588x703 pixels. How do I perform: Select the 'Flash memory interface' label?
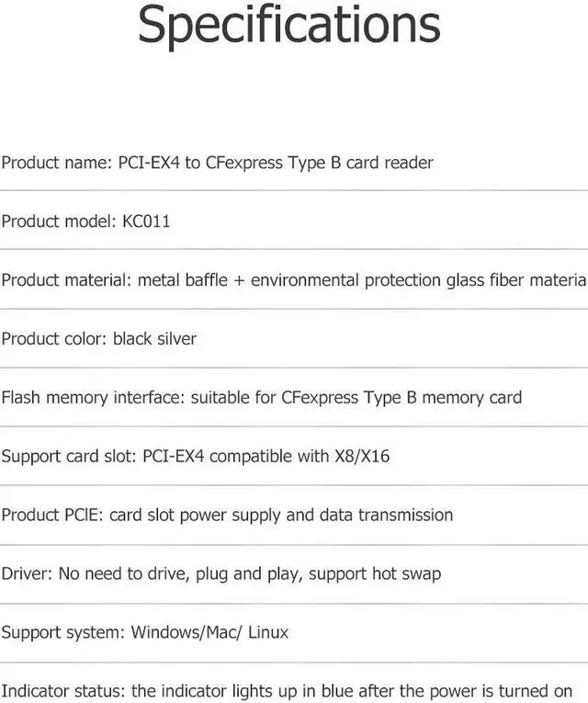(92, 398)
